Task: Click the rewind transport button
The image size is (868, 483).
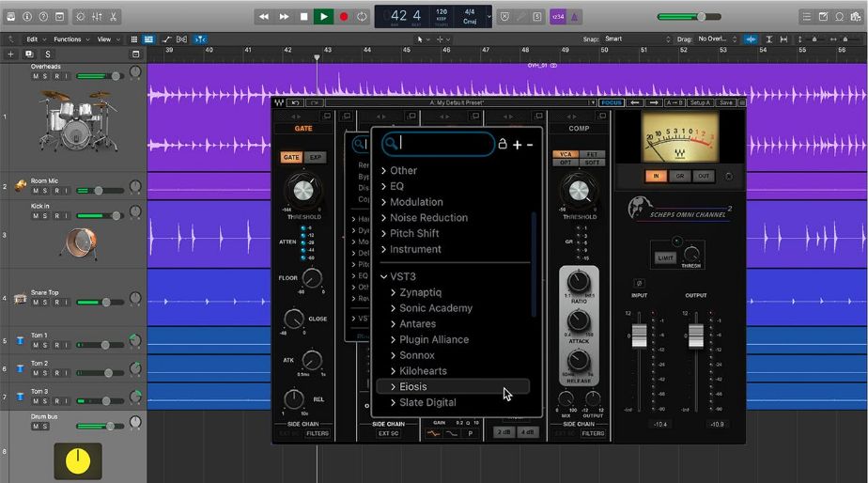Action: [x=264, y=17]
